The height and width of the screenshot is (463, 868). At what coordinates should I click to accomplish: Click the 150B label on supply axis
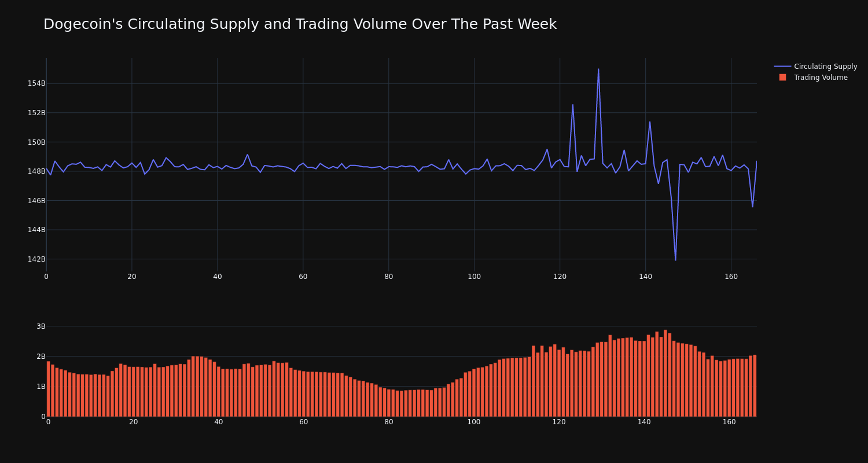tap(36, 142)
